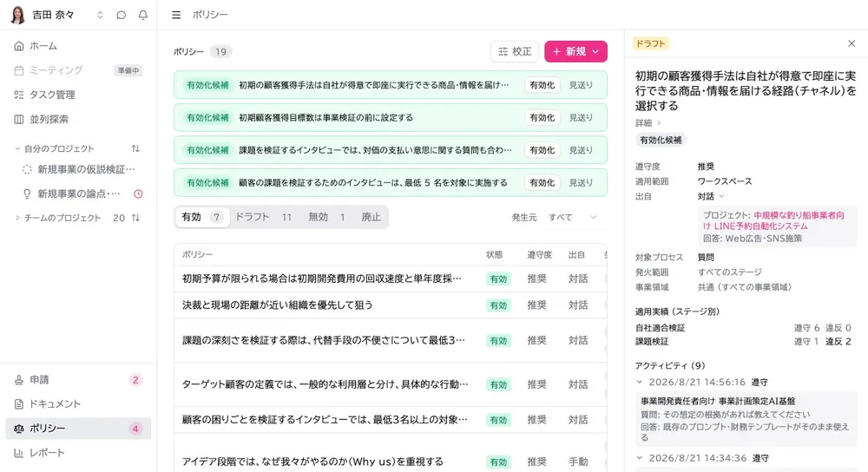868x472 pixels.
Task: Click the 遵守度 column header
Action: pos(539,254)
